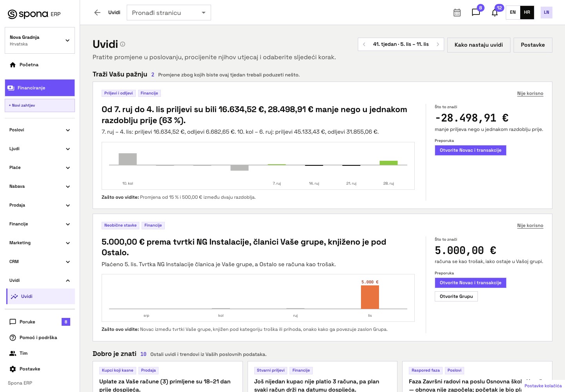Go back using the arrow icon
Viewport: 565px width, 392px height.
tap(97, 13)
